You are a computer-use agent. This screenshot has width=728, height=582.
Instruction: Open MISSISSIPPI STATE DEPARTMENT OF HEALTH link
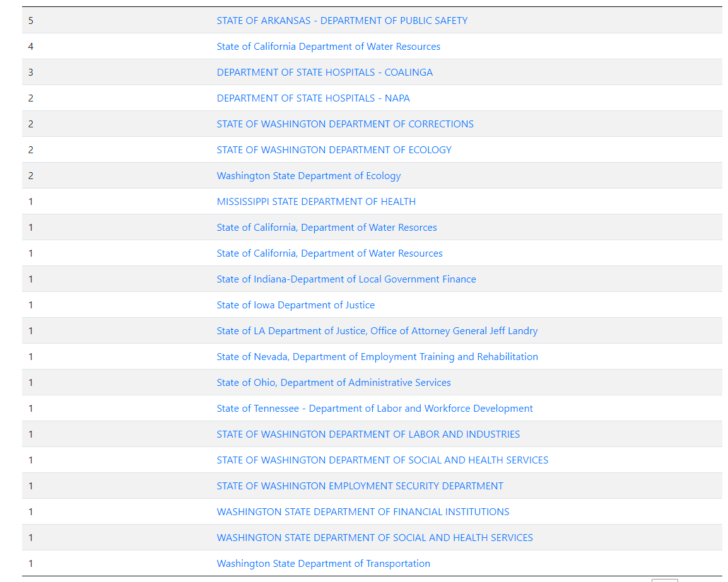coord(316,201)
